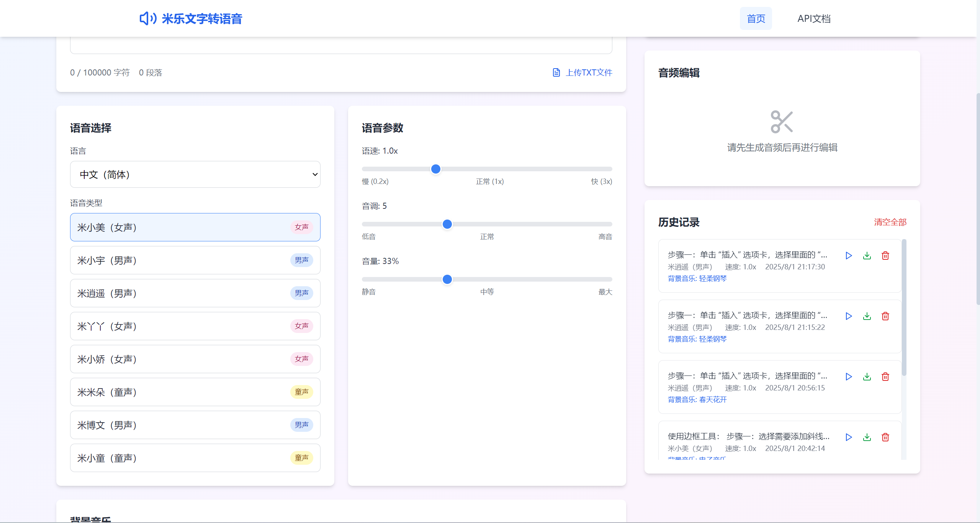Click the 上传TXT文件 link
The width and height of the screenshot is (980, 523).
tap(589, 72)
